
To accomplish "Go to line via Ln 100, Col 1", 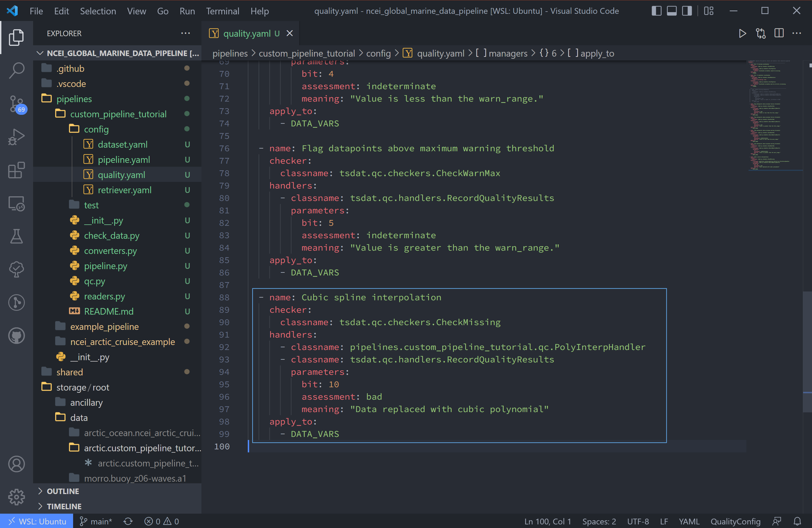I will click(x=548, y=522).
